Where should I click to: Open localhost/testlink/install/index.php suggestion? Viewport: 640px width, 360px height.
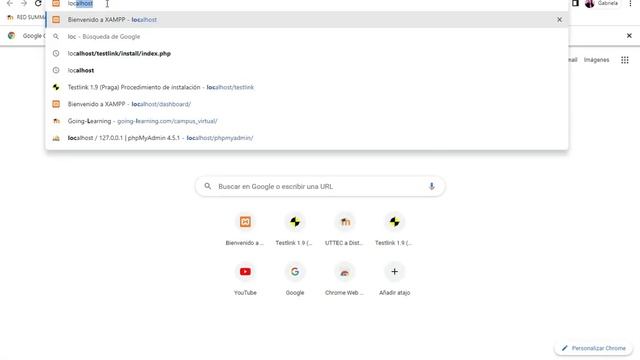click(307, 53)
